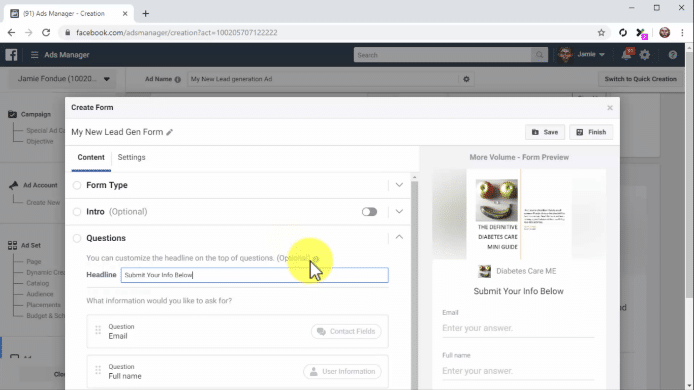Screen dimensions: 694x390
Task: Open the Jamie Fondue account dropdown
Action: (x=63, y=79)
